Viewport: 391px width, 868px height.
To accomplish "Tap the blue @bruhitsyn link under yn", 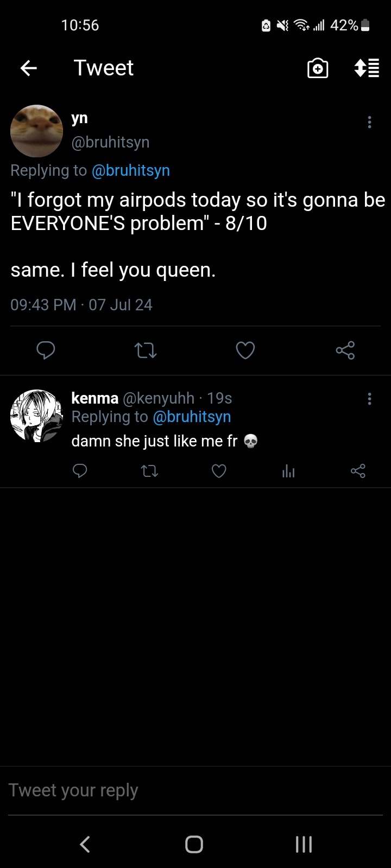I will tap(131, 170).
